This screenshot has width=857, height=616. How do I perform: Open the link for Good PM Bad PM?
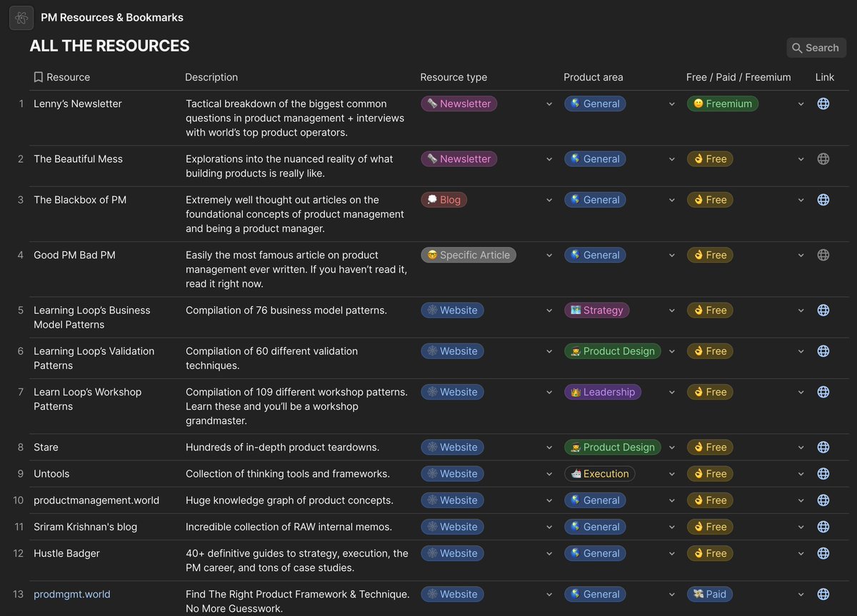(x=823, y=255)
